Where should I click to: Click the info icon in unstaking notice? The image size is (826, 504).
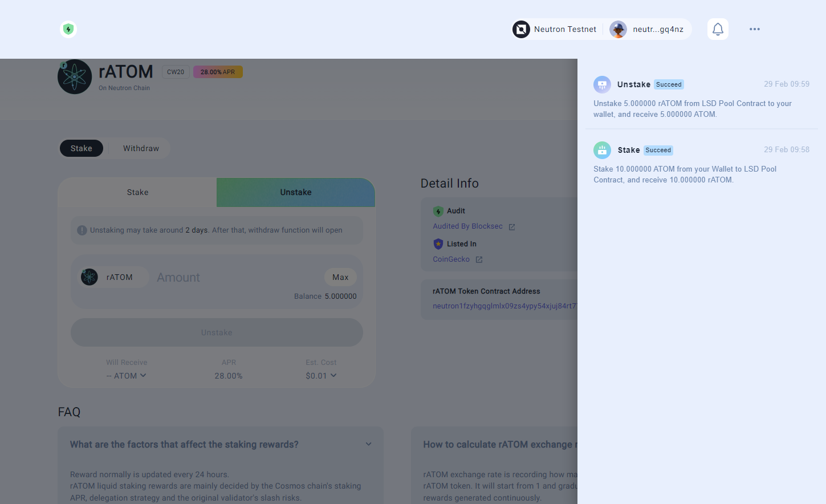point(82,230)
